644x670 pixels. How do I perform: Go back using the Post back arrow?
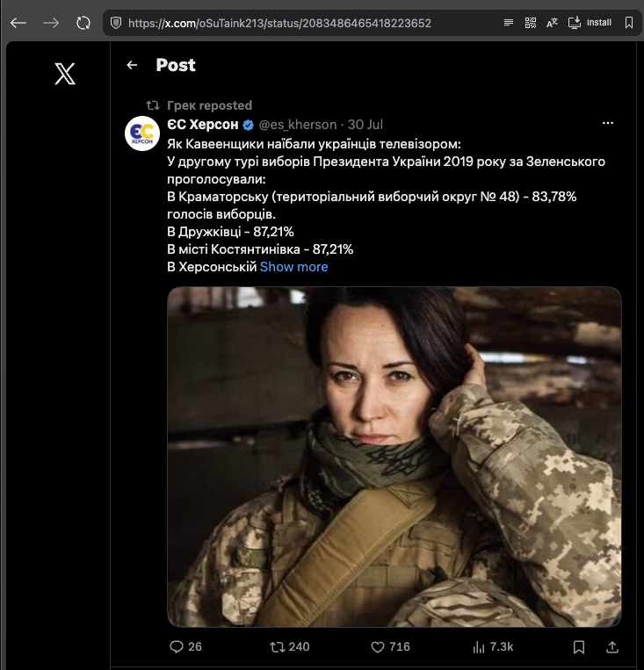click(132, 65)
